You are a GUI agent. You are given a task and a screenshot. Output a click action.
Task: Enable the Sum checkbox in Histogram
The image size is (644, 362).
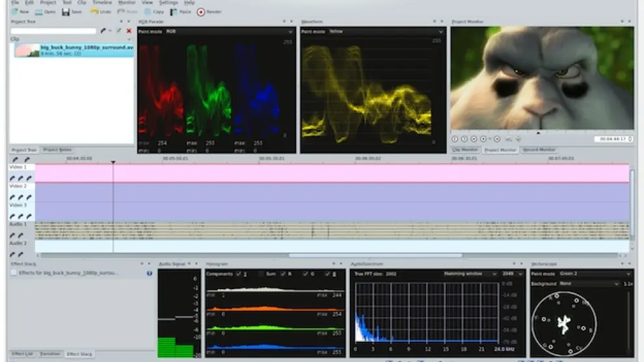[x=262, y=274]
